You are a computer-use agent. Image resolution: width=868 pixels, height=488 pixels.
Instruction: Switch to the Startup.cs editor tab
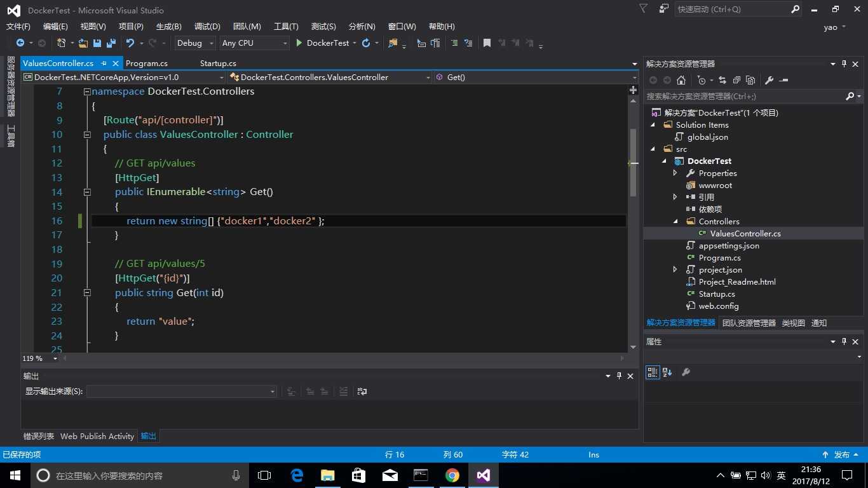coord(218,63)
